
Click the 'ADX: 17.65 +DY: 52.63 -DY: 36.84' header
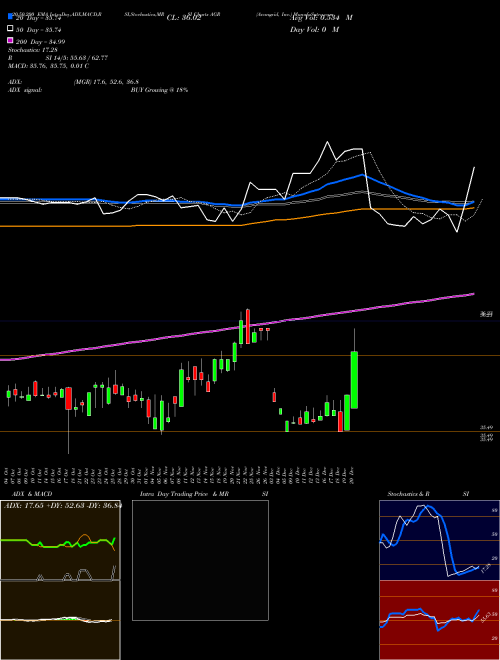tap(63, 506)
